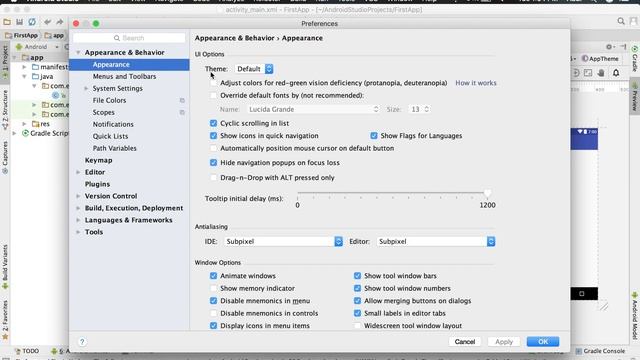
Task: Open the IDE antialiasing Subpixel dropdown
Action: [x=283, y=242]
